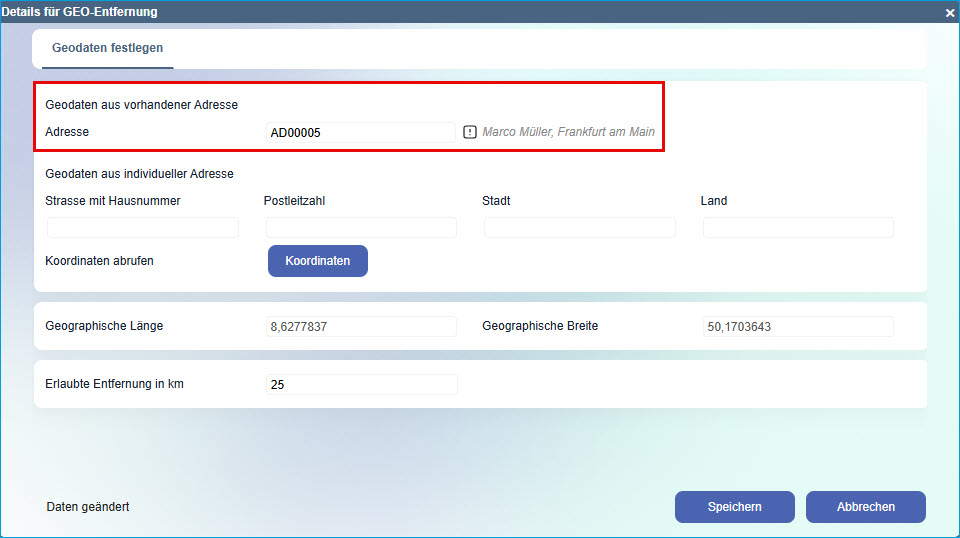Select the Postleitzahl input field
The height and width of the screenshot is (538, 960).
361,228
